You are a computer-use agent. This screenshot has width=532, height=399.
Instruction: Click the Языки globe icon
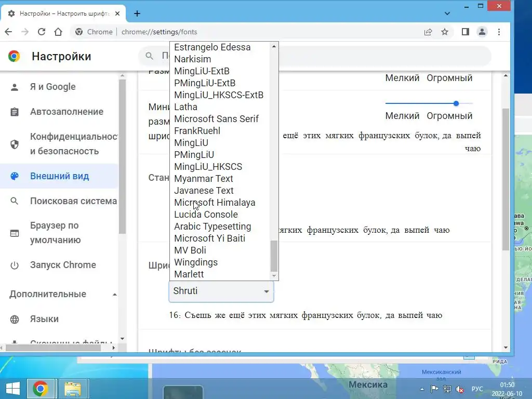[15, 320]
